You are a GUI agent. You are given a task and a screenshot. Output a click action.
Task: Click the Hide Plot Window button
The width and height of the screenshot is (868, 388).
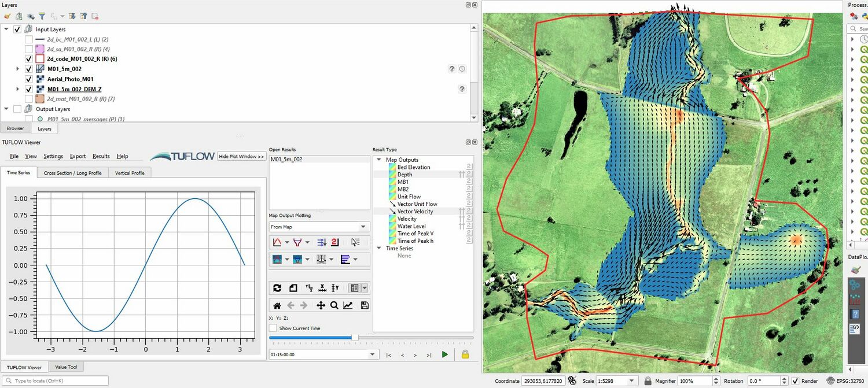241,156
